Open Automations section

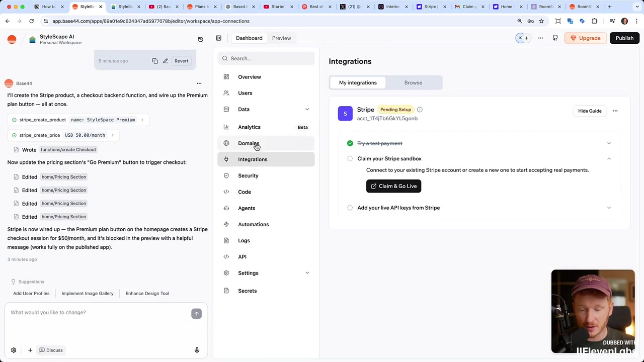[266, 224]
